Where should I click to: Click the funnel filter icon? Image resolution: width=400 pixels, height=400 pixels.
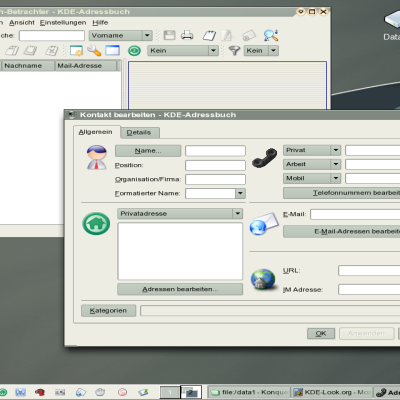pos(234,51)
